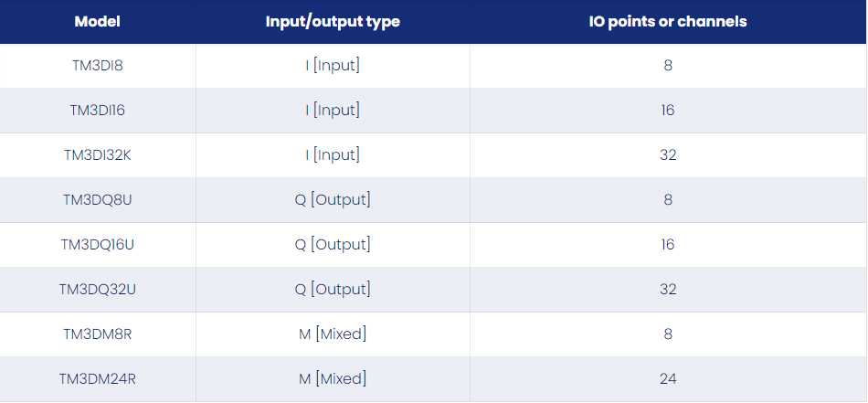Select the TM3DM24R model cell
Image resolution: width=868 pixels, height=403 pixels.
(x=98, y=379)
